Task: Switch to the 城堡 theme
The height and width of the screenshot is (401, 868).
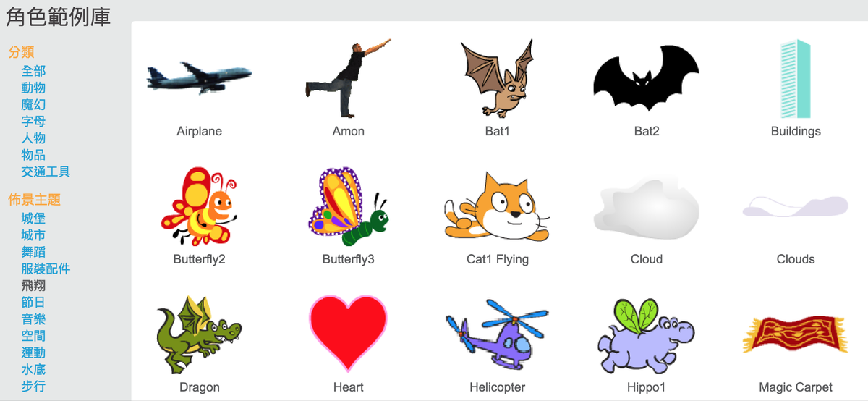Action: 33,218
